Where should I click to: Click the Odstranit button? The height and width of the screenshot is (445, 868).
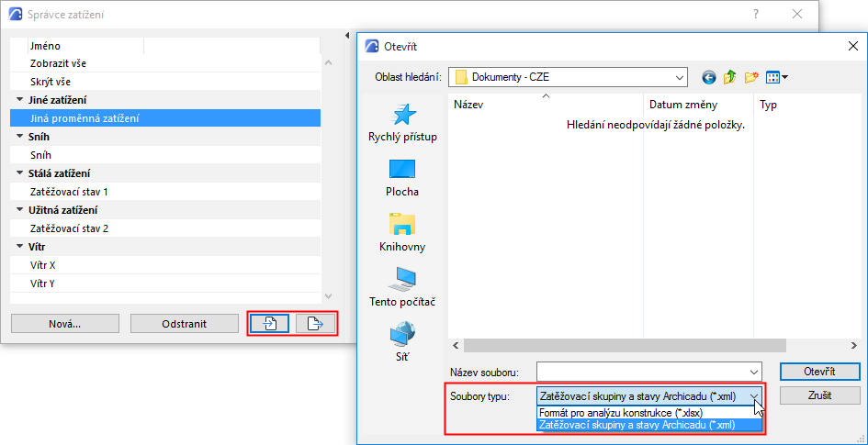click(x=185, y=324)
